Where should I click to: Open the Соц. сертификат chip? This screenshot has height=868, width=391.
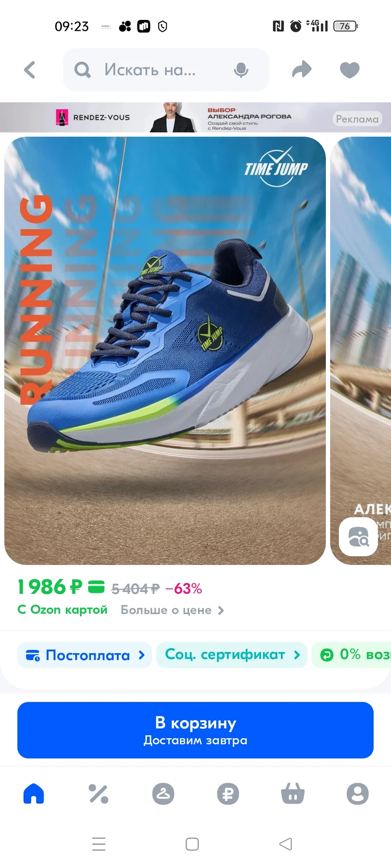click(x=232, y=655)
